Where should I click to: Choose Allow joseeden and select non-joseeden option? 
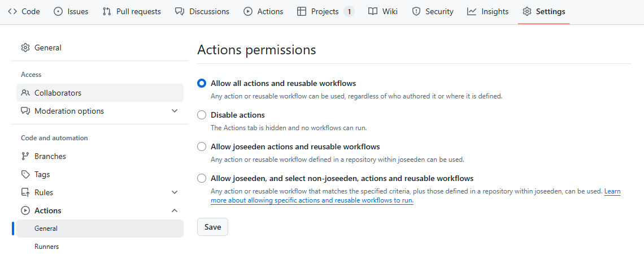coord(202,178)
